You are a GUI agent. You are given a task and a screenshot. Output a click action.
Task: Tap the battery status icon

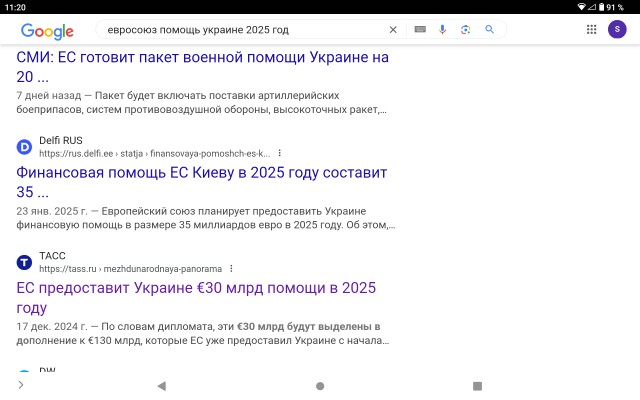point(602,7)
